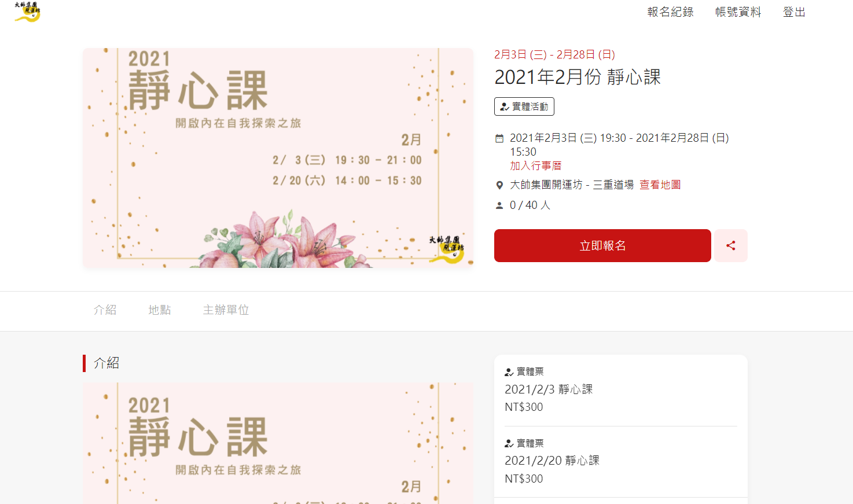Click the ticket icon for 2021/2/3 實體票
853x504 pixels.
(509, 372)
